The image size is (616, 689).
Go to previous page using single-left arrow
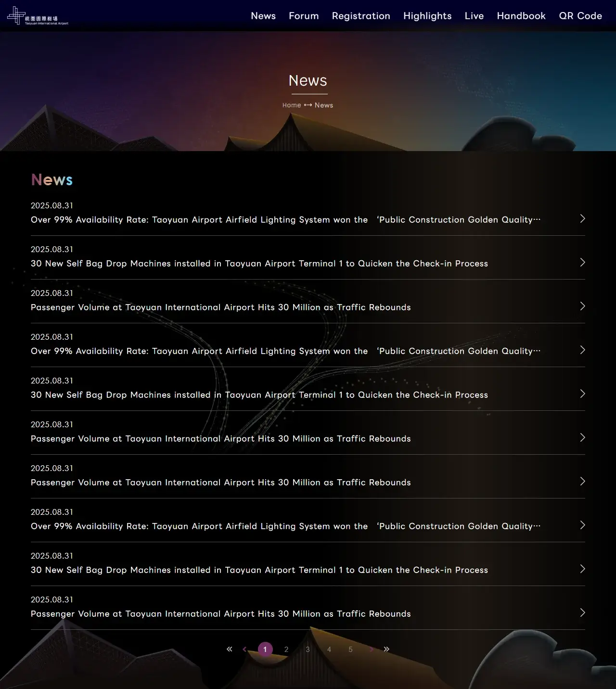(244, 649)
